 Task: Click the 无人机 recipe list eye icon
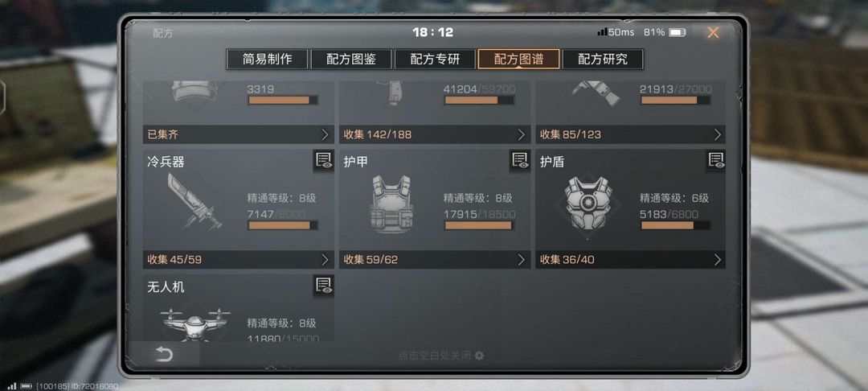324,286
